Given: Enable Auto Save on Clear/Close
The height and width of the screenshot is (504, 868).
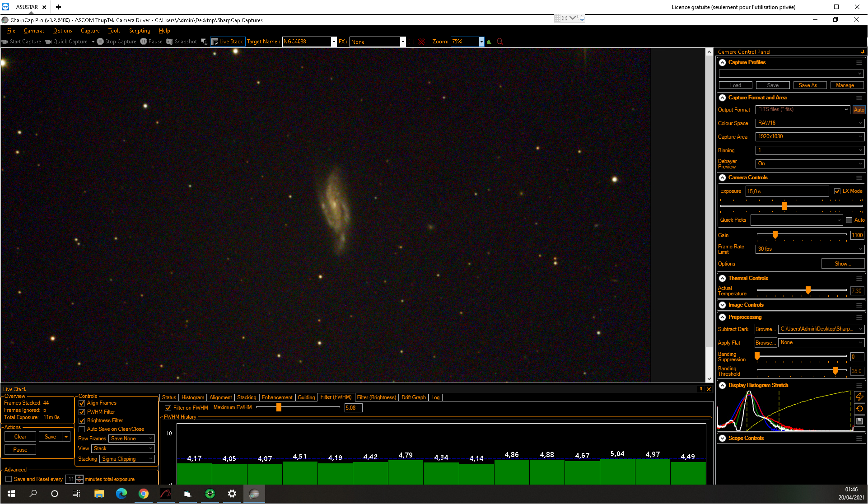Looking at the screenshot, I should 82,429.
